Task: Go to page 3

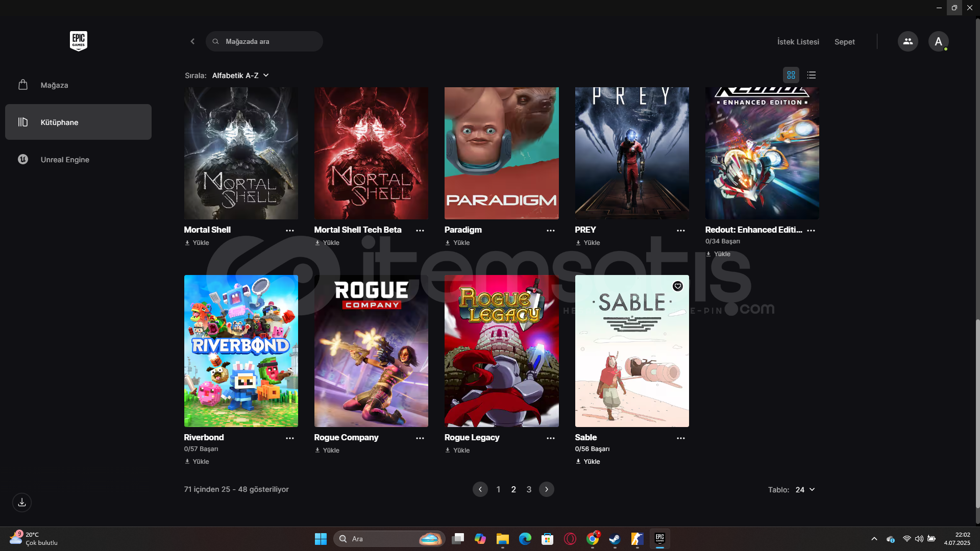Action: point(529,489)
